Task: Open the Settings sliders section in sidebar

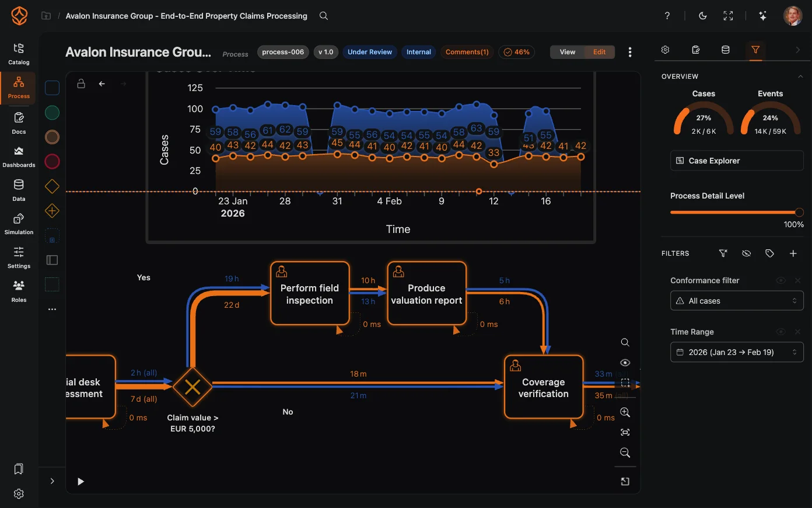Action: tap(19, 258)
